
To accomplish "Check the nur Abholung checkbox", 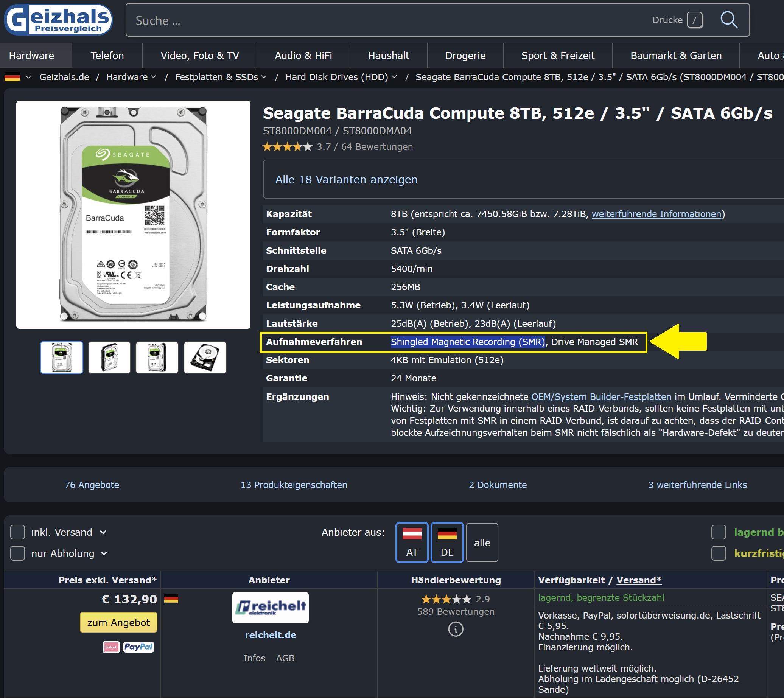I will pos(18,553).
